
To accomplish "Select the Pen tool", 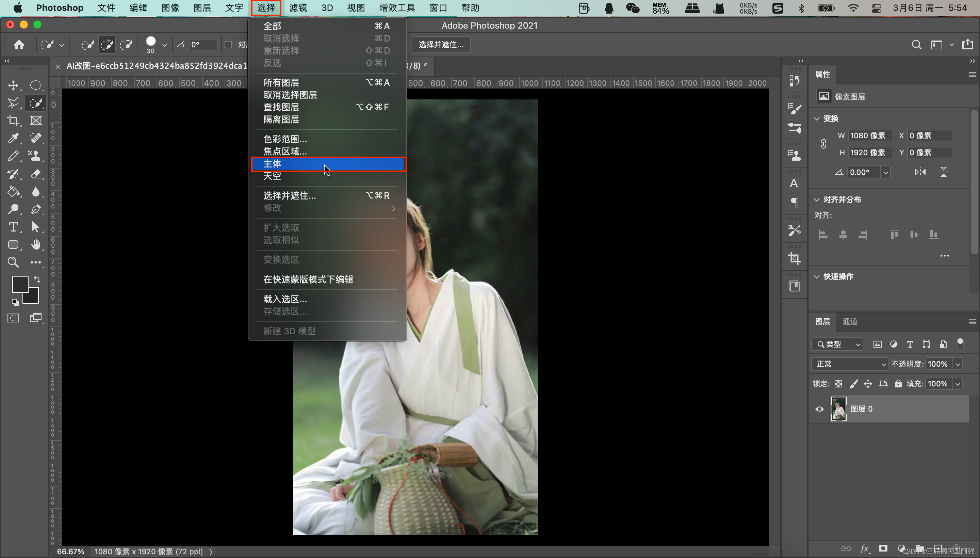I will tap(36, 209).
